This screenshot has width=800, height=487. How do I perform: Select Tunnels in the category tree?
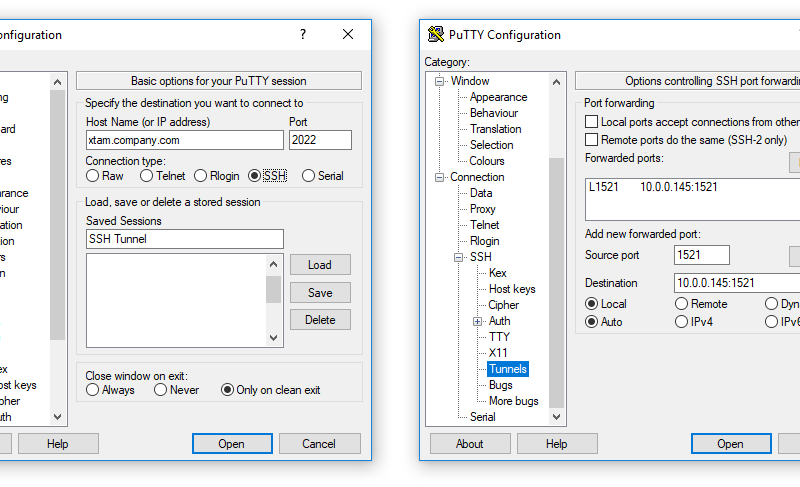tap(507, 369)
